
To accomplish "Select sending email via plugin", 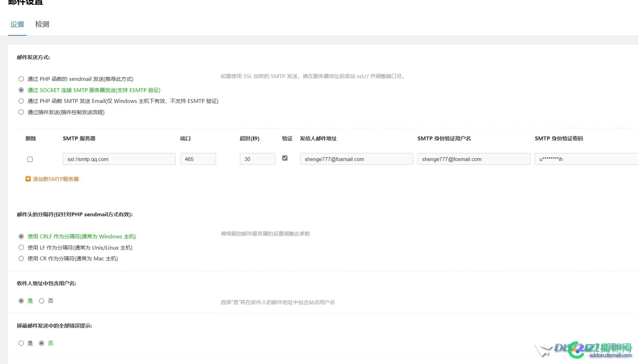I will pyautogui.click(x=21, y=112).
